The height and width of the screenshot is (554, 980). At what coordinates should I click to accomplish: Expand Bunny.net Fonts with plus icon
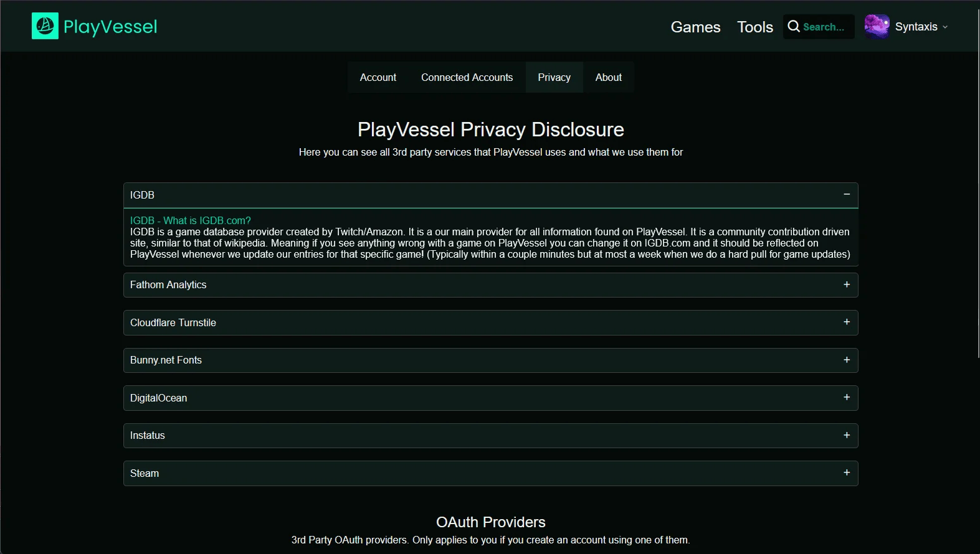click(847, 360)
